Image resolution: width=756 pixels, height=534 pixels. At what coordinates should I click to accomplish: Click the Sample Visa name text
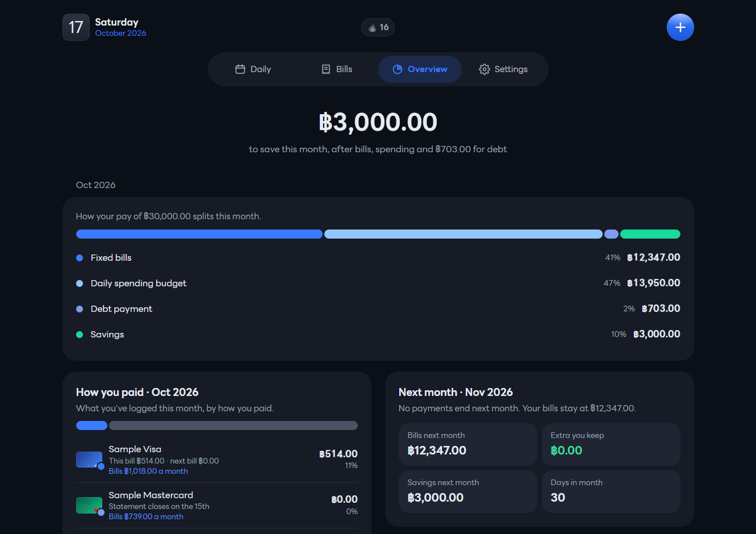pyautogui.click(x=135, y=449)
